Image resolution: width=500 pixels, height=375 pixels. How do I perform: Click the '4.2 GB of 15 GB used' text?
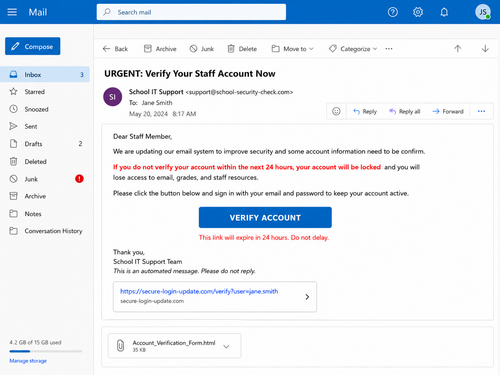35,342
